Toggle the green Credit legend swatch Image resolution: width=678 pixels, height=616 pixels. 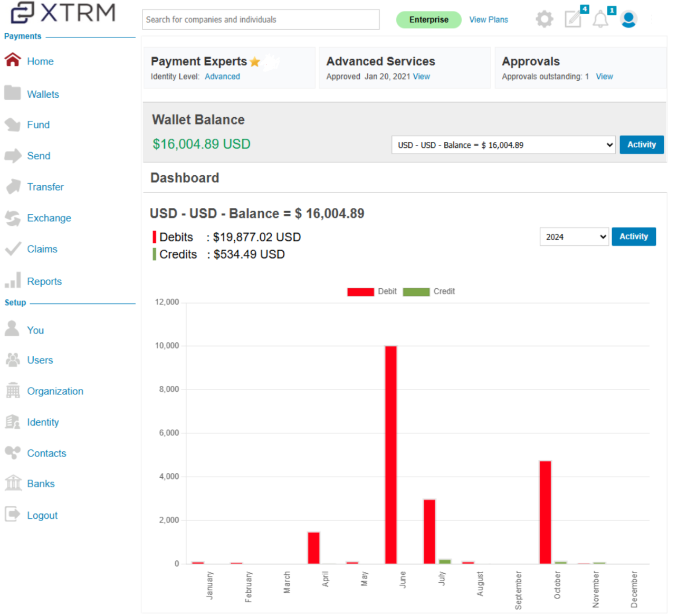click(416, 292)
